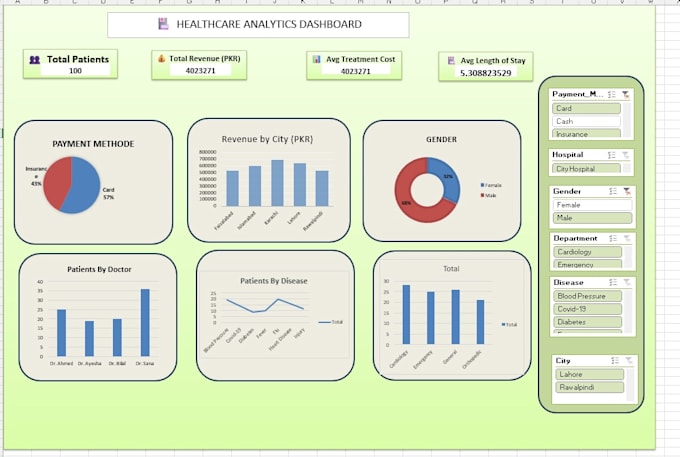Viewport: 680px width, 457px height.
Task: Click the Male legend entry
Action: [x=488, y=196]
